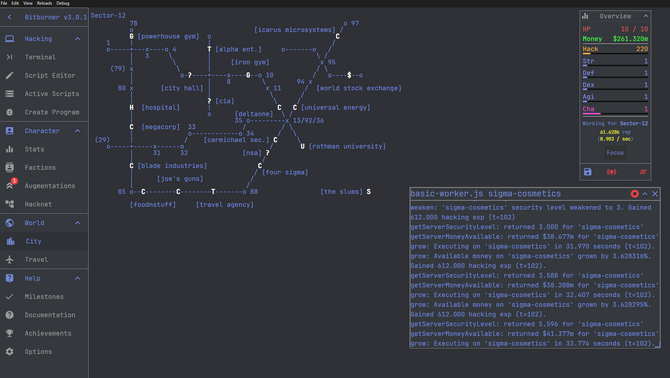This screenshot has width=670, height=378.
Task: Collapse the Help section chevron
Action: click(77, 278)
